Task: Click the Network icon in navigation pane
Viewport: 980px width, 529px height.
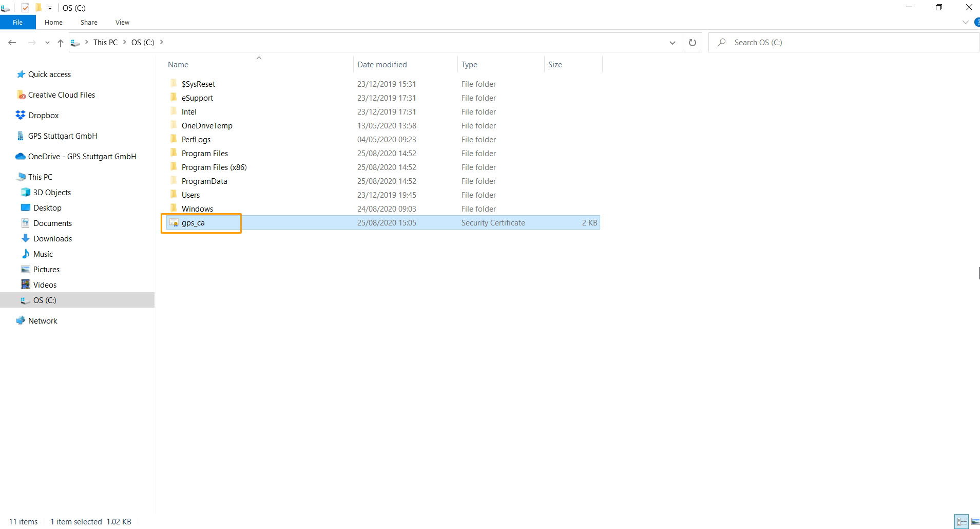Action: click(21, 320)
